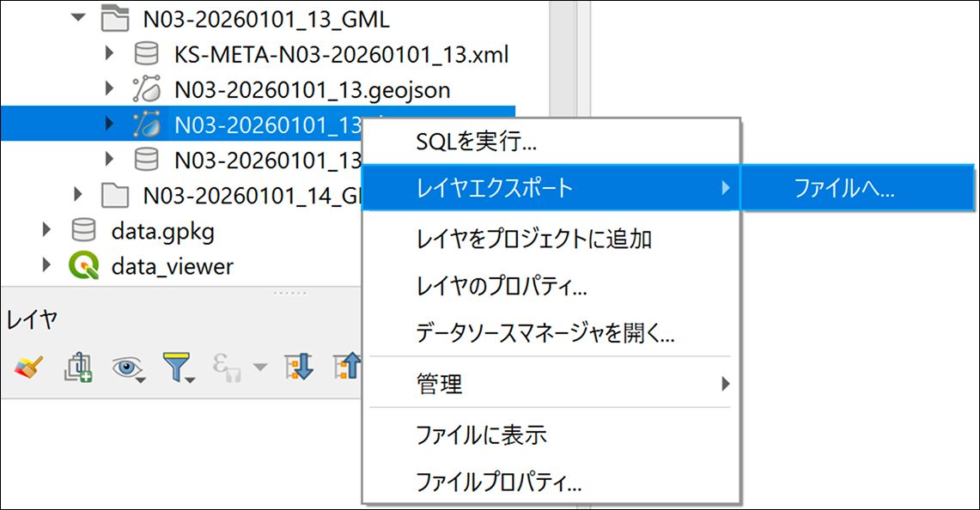Select ファイルへ... in the export submenu
The height and width of the screenshot is (510, 980).
coord(857,187)
